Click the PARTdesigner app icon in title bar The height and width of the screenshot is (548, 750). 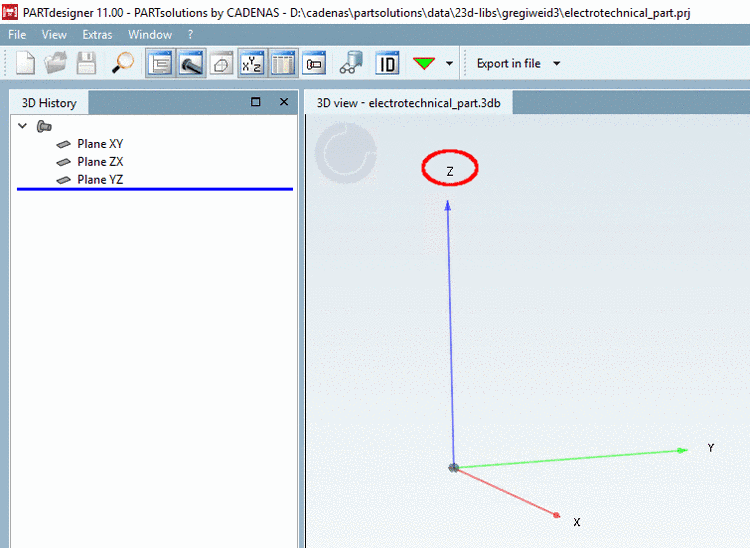10,12
